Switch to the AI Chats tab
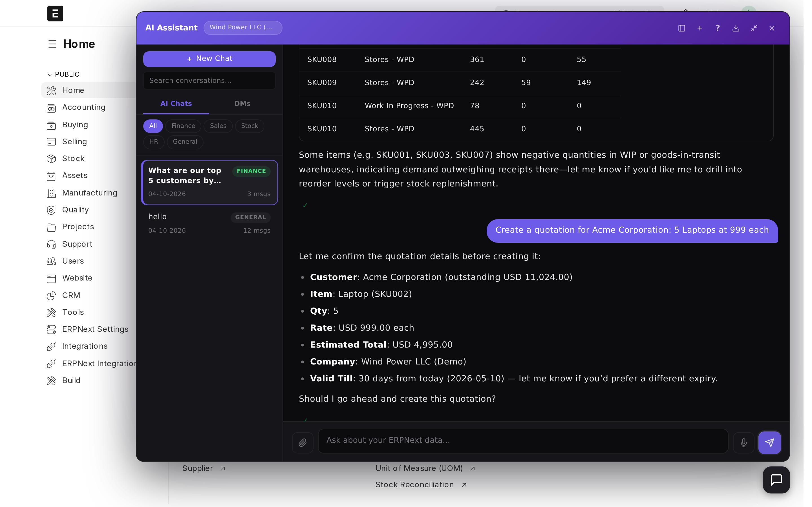This screenshot has width=812, height=507. [x=176, y=104]
